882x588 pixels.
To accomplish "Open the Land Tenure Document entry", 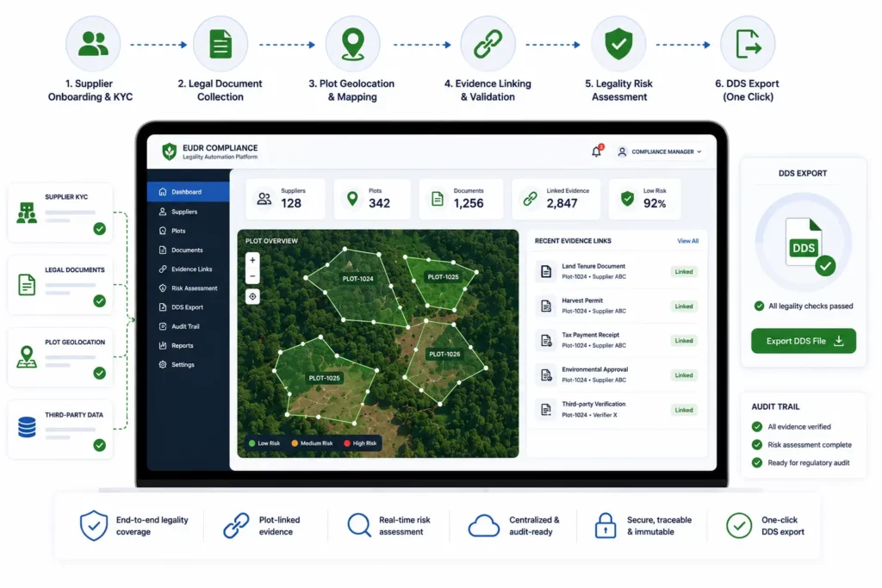I will (616, 271).
